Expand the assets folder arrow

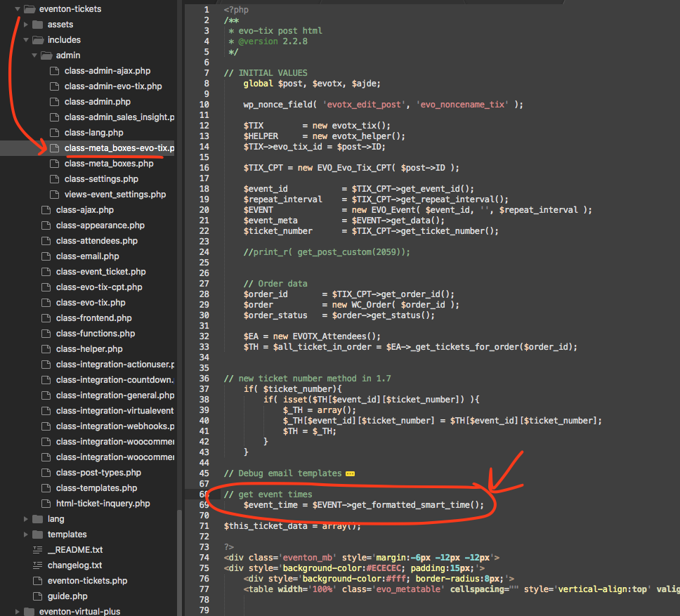[26, 25]
